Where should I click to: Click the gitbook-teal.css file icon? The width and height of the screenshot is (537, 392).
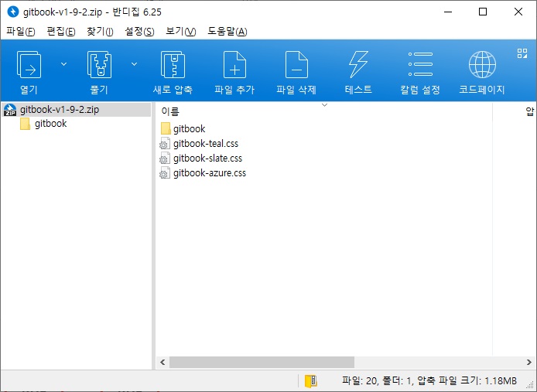coord(165,144)
